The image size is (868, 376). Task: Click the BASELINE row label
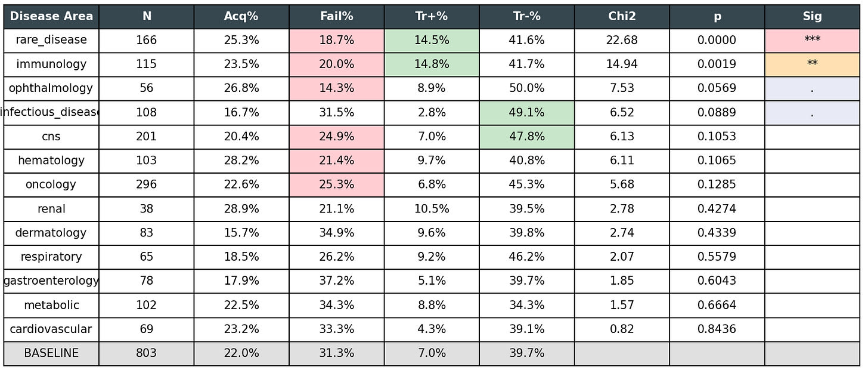pos(51,353)
